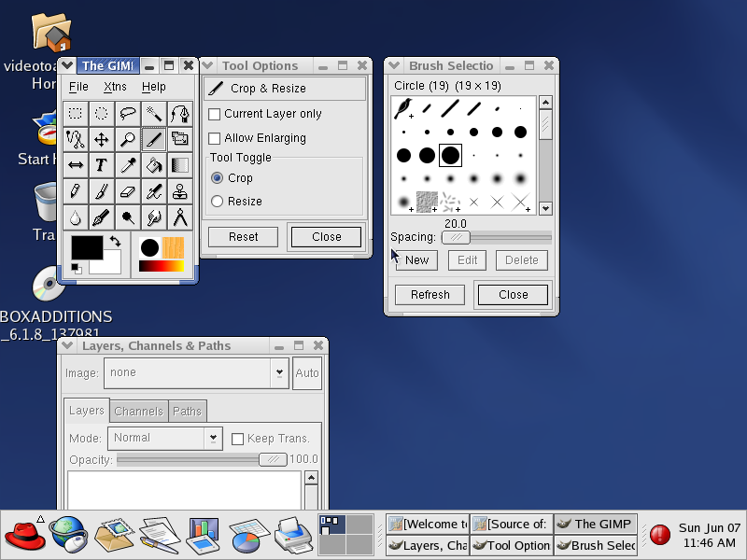Switch to the Paths tab
Screen dimensions: 747x560
coord(188,412)
